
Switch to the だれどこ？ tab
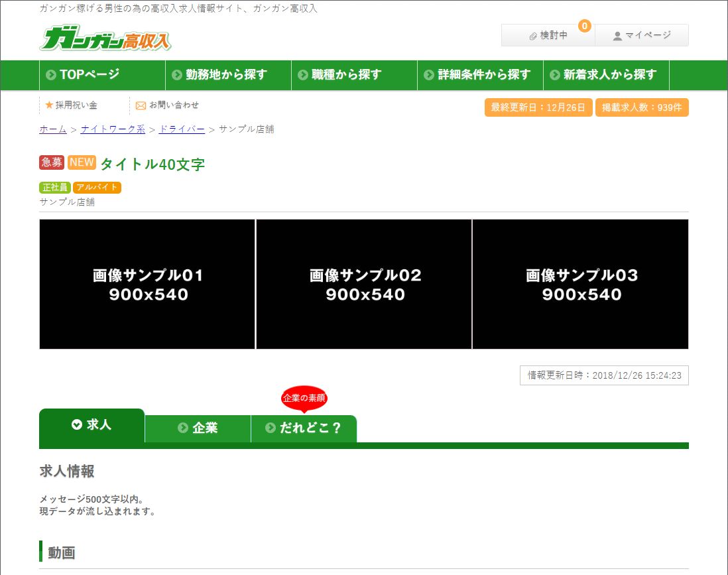click(304, 428)
